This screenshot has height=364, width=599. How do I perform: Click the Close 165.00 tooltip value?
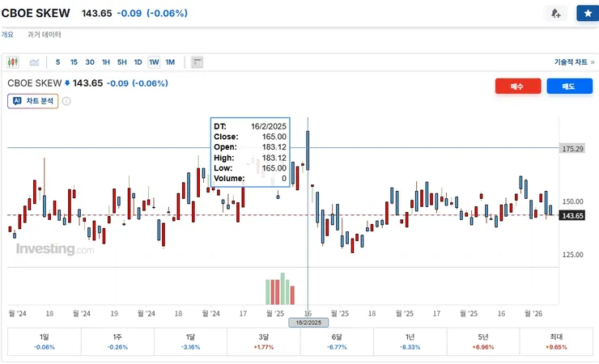click(274, 137)
